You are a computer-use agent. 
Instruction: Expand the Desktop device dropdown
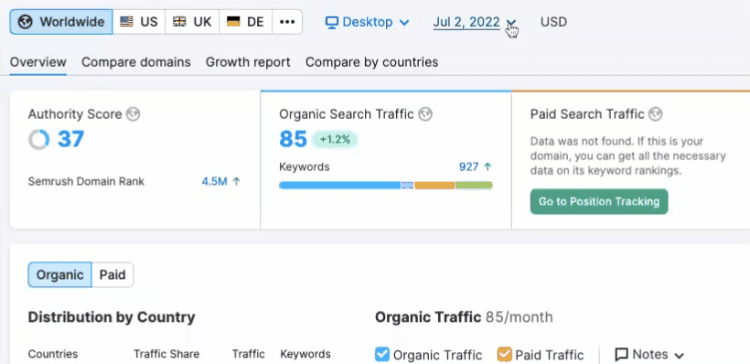(x=367, y=22)
